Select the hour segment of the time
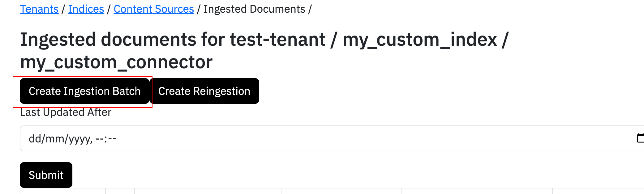The height and width of the screenshot is (194, 644). tap(100, 139)
